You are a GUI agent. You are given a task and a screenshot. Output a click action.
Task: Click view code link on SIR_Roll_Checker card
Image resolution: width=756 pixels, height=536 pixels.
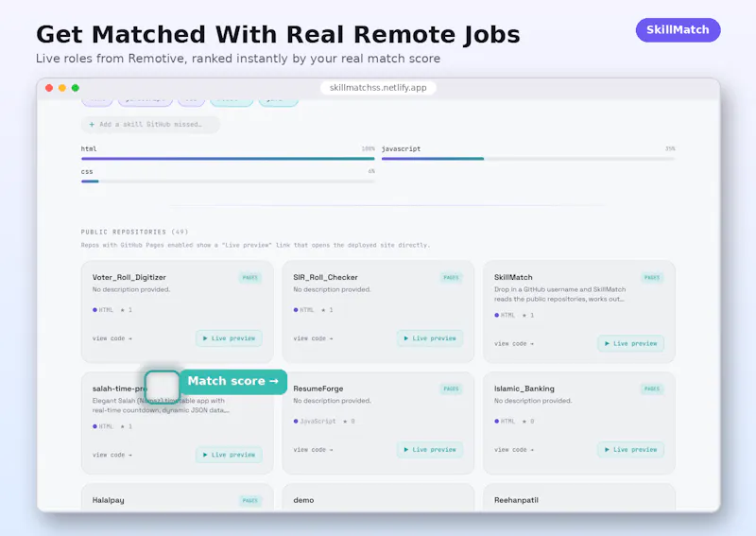click(x=313, y=338)
